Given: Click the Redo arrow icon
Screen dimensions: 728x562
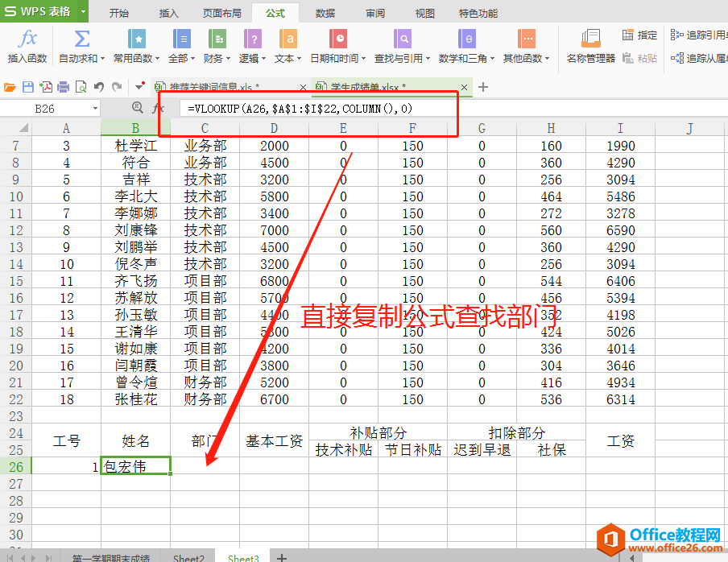Looking at the screenshot, I should coord(117,87).
